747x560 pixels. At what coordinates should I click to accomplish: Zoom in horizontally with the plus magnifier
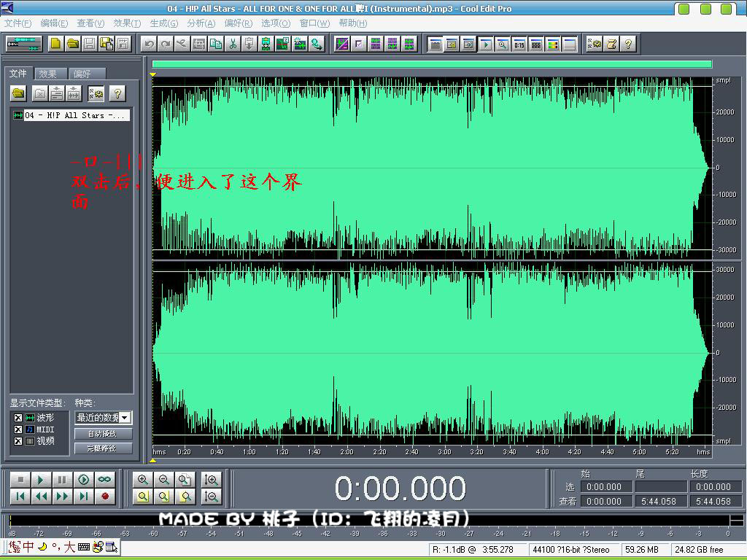point(142,480)
